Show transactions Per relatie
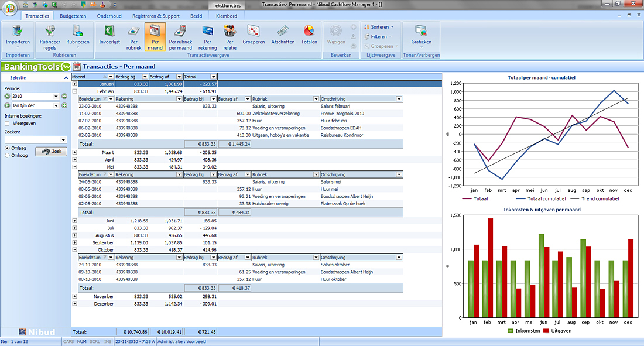Viewport: 644px width, 346px height. tap(229, 36)
